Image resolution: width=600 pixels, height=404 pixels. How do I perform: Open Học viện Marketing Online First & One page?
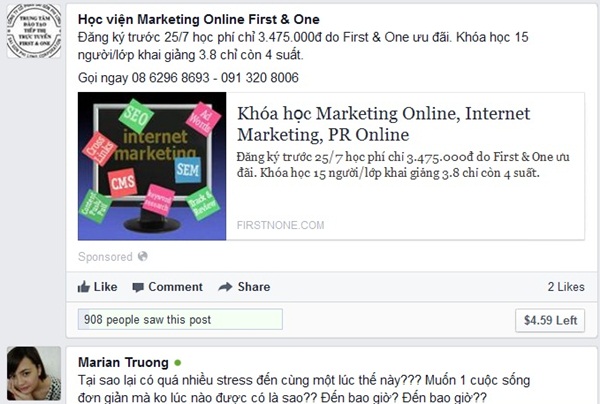point(199,19)
